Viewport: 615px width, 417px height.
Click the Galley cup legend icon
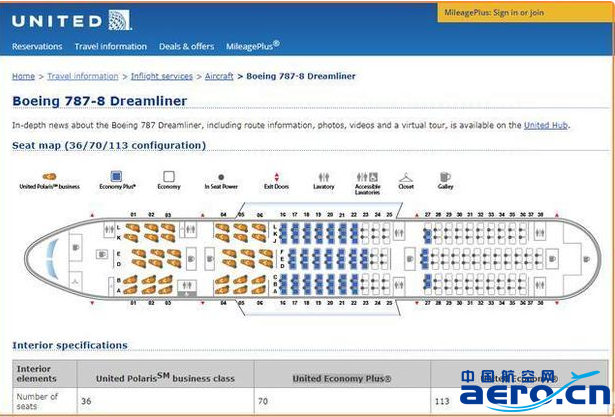pos(445,177)
